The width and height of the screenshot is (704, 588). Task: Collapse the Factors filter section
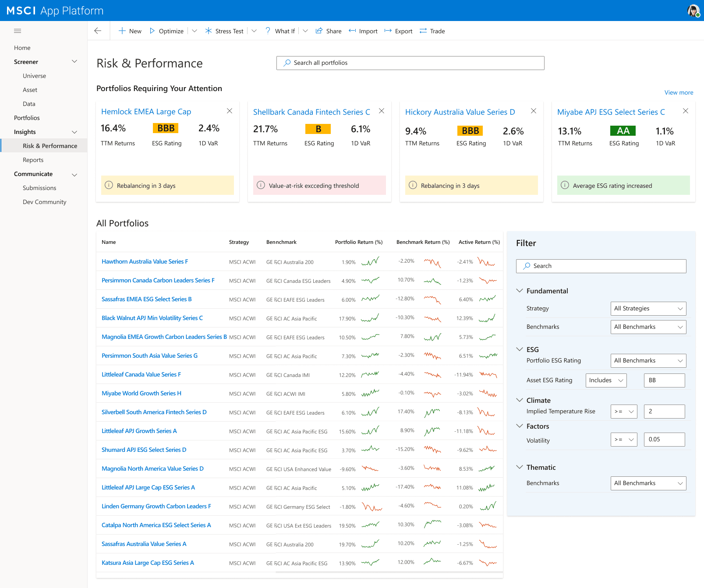click(x=520, y=426)
